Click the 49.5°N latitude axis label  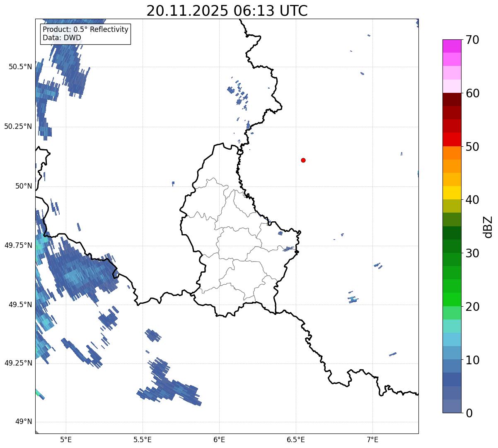tap(20, 305)
